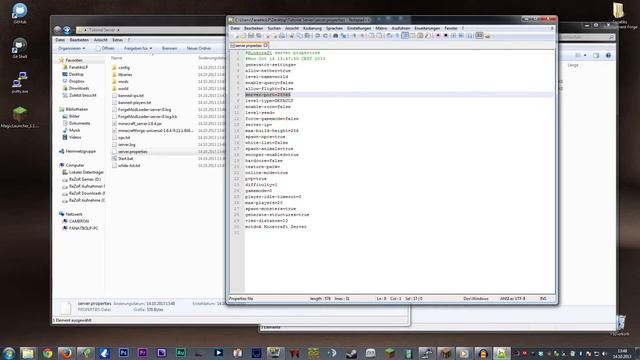Open the view options dropdown arrow in Explorer
The height and width of the screenshot is (360, 640).
click(585, 55)
